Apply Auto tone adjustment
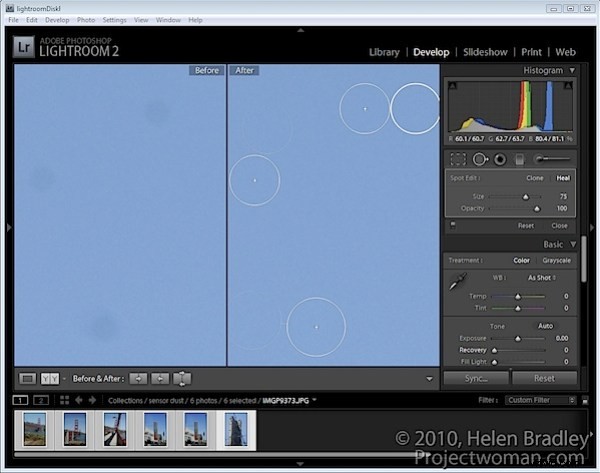 point(545,326)
